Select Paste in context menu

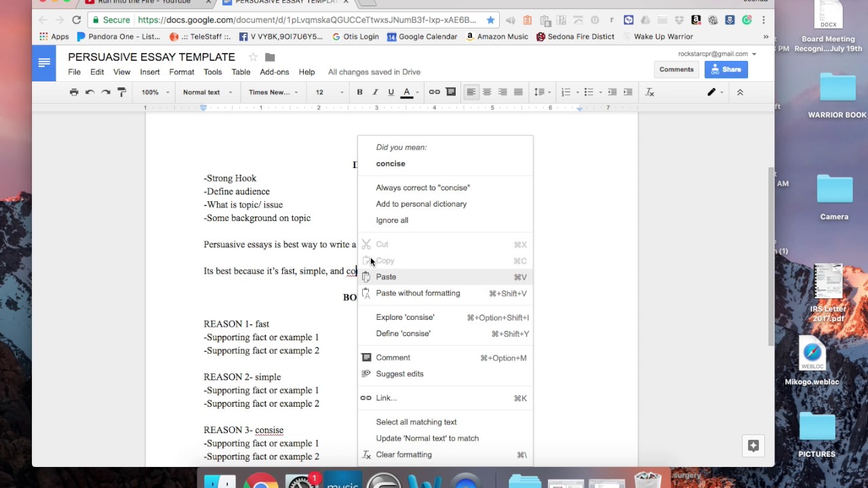pos(446,277)
